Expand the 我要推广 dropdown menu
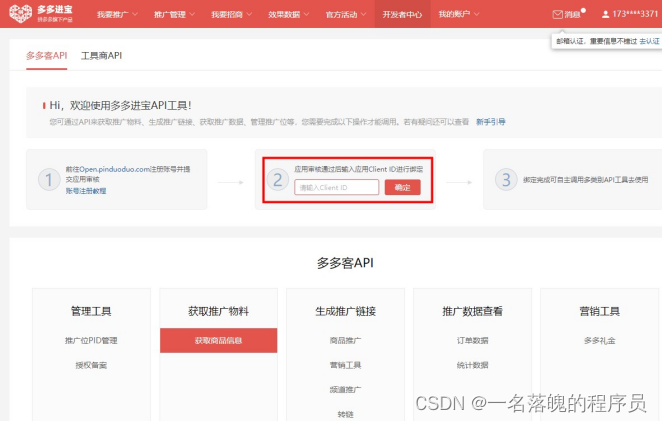 [117, 14]
